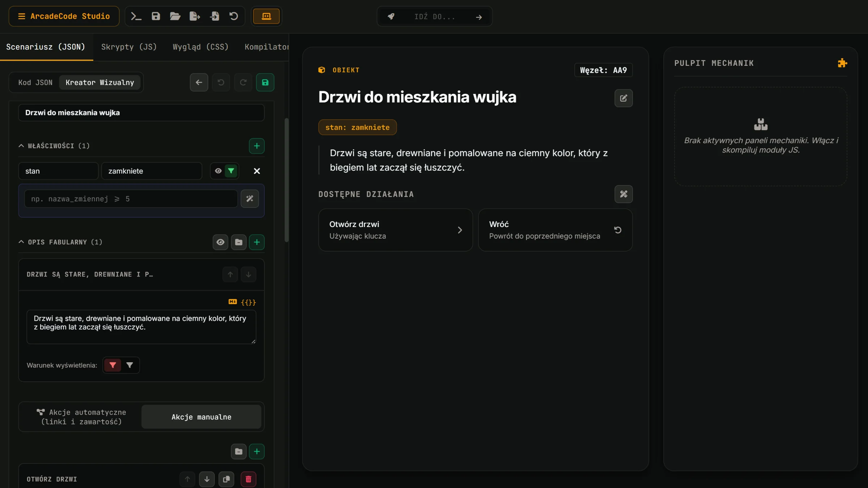Toggle visibility eye for stan property
The width and height of the screenshot is (868, 488).
218,171
